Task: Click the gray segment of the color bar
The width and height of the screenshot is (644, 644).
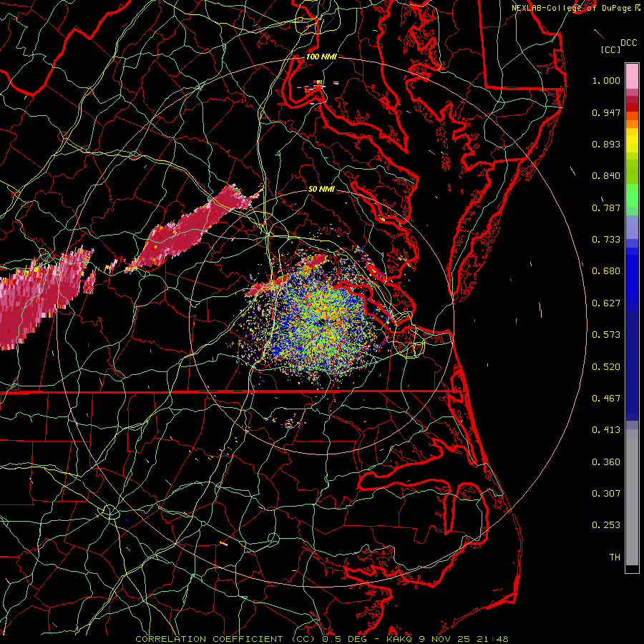Action: 632,497
